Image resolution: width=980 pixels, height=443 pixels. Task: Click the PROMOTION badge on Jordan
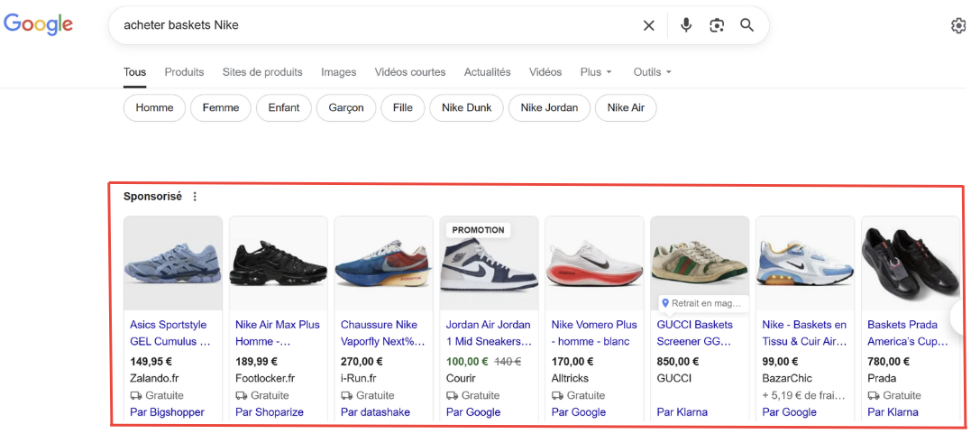coord(478,230)
